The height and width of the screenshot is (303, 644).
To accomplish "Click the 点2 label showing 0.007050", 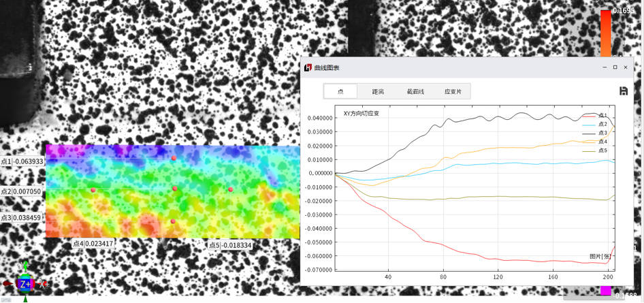I will coord(22,192).
